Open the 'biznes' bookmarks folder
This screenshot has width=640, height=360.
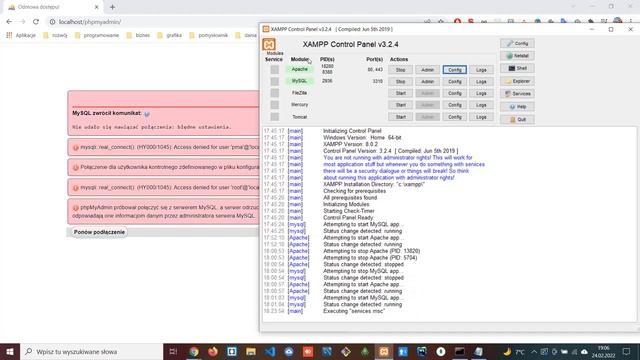click(138, 35)
